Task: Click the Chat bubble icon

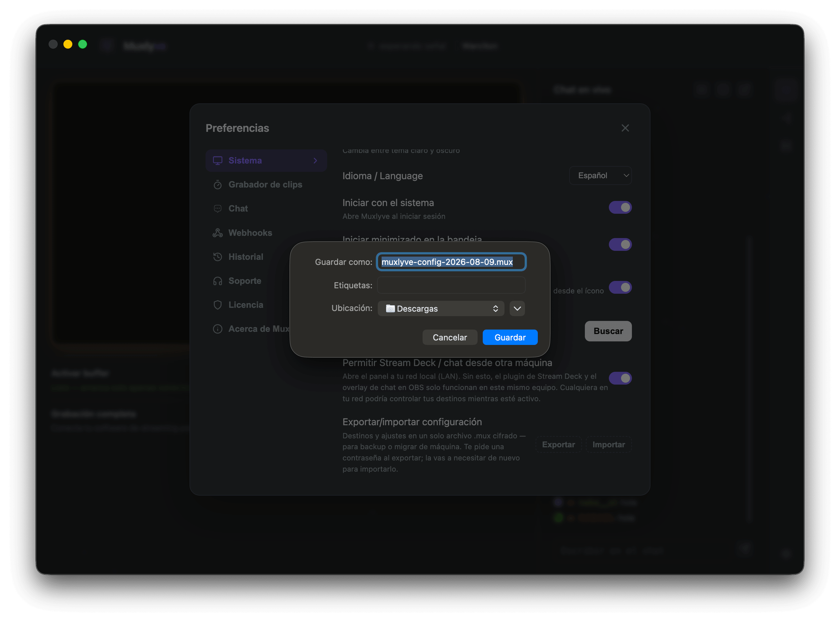Action: [x=218, y=209]
